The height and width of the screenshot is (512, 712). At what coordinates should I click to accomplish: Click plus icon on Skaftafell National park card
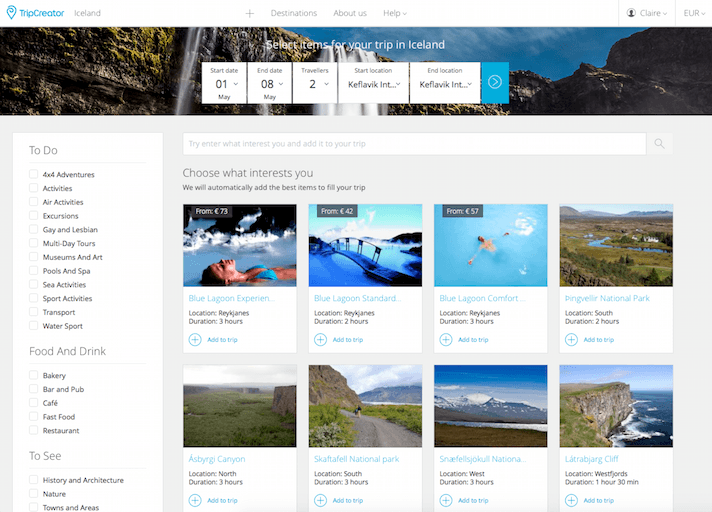point(321,500)
